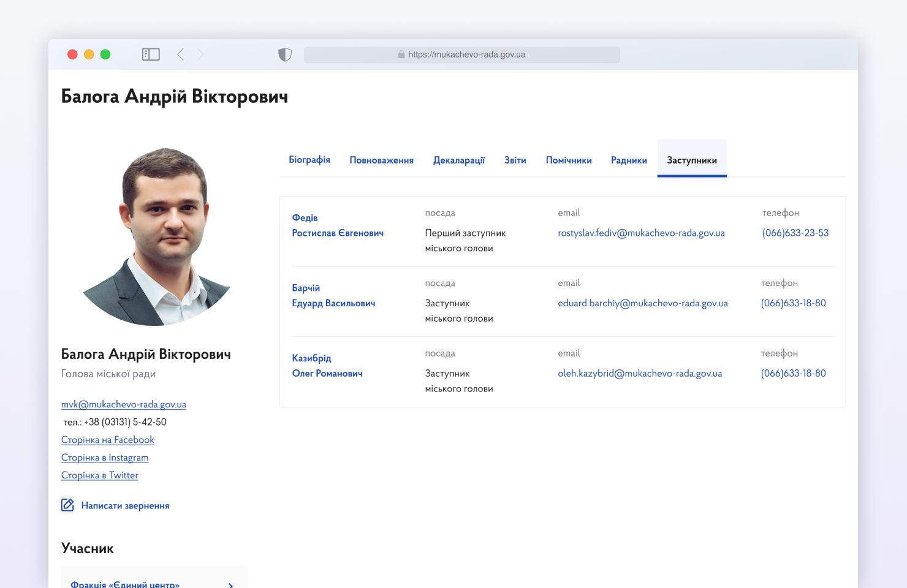Open Барчій Едуард Васильович profile link
Screen dimensions: 907x588
click(333, 295)
